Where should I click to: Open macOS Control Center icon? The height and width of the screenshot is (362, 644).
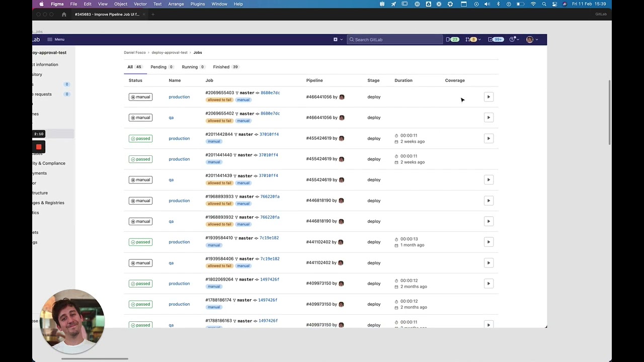click(x=554, y=4)
